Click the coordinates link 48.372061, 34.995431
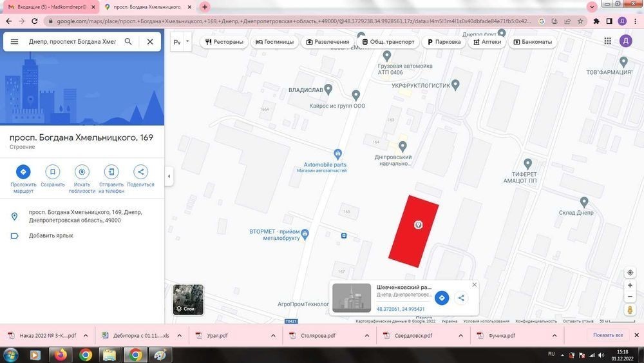 coord(401,309)
